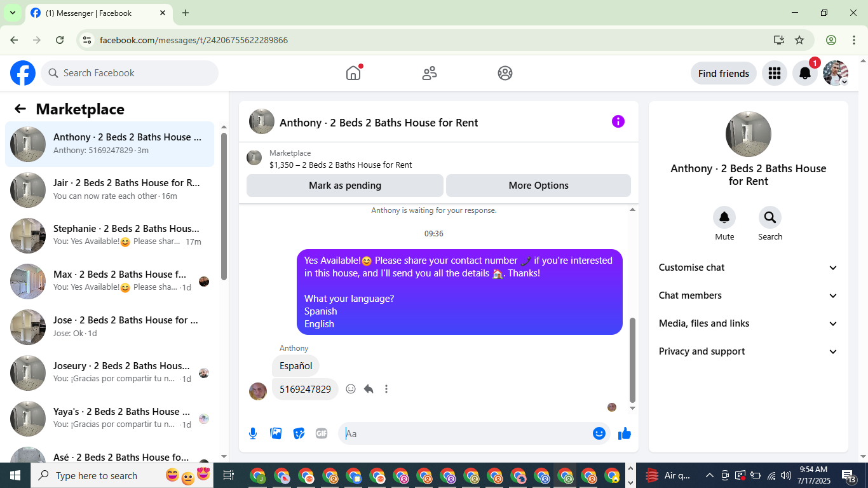Go back from Marketplace chats
This screenshot has width=868, height=488.
click(20, 109)
